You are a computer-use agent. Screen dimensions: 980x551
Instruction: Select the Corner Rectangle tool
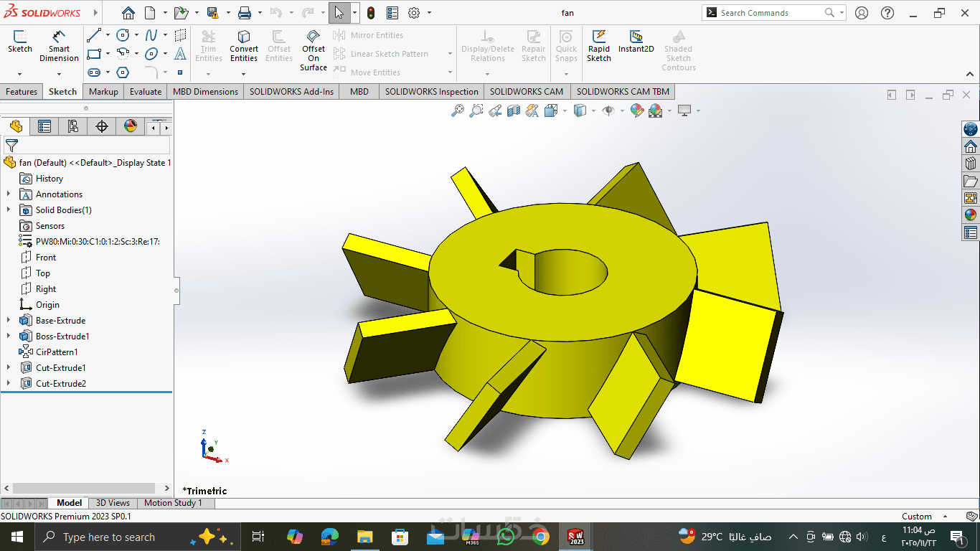(94, 54)
